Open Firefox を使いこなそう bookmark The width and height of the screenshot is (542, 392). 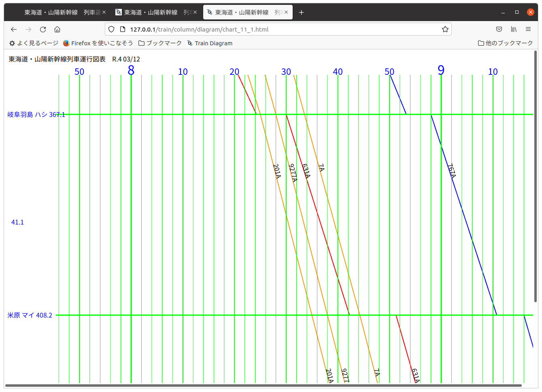click(98, 43)
